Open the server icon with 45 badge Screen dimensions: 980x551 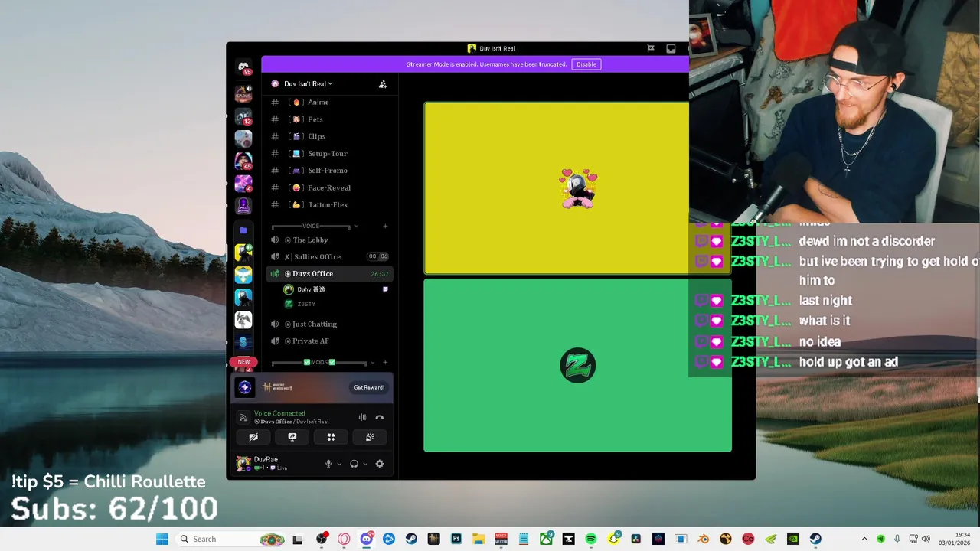tap(243, 161)
